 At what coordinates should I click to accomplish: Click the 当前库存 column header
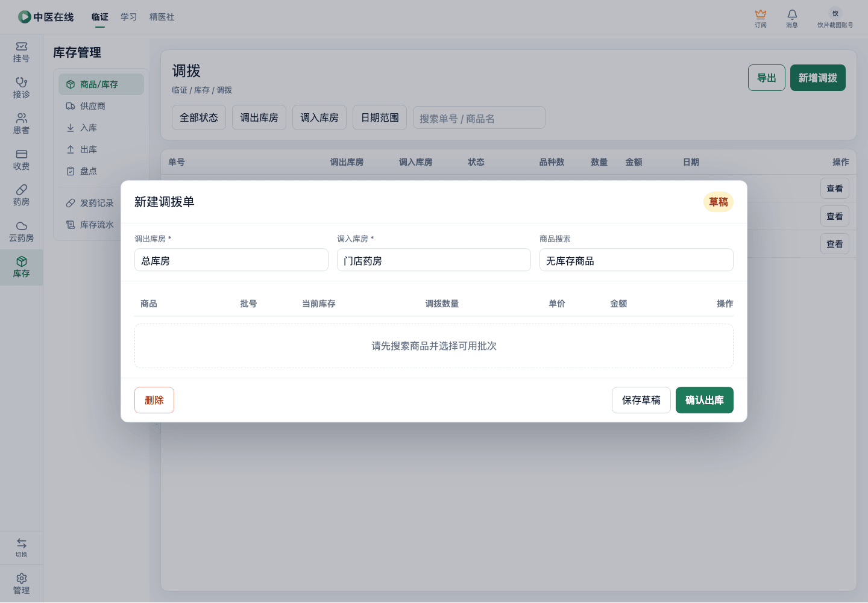click(x=319, y=304)
